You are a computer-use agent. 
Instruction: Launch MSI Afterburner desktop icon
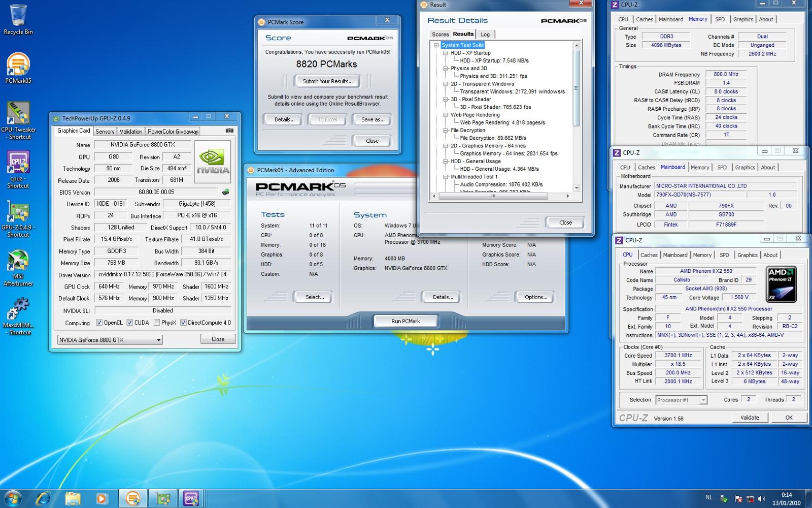click(x=18, y=268)
